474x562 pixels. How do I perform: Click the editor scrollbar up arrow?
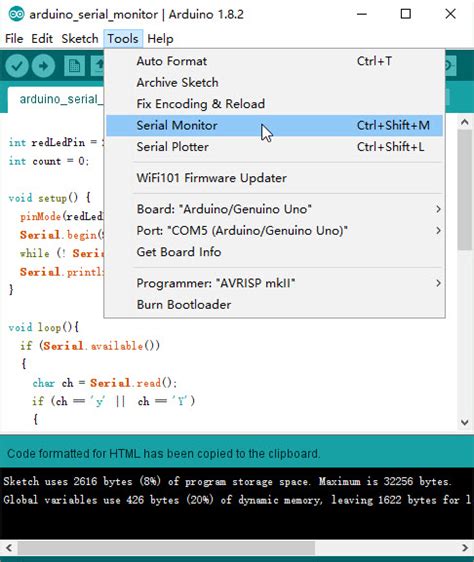465,122
